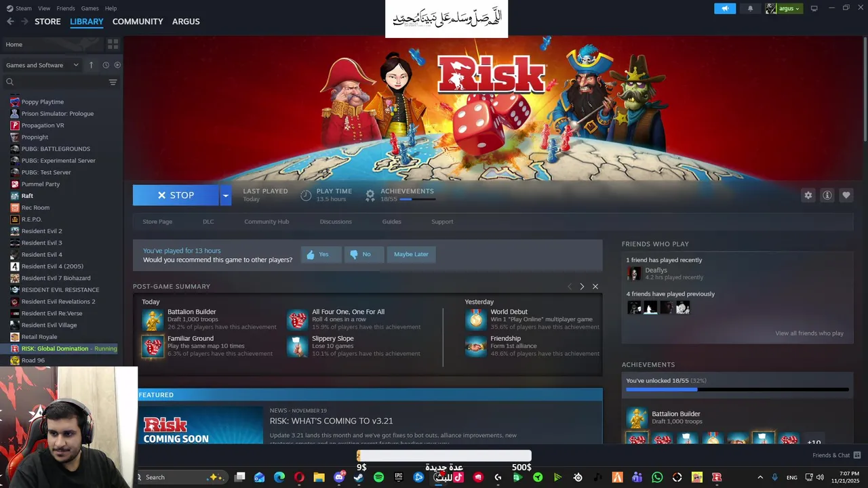868x488 pixels.
Task: Open WhatsApp from the Windows taskbar
Action: pyautogui.click(x=657, y=477)
